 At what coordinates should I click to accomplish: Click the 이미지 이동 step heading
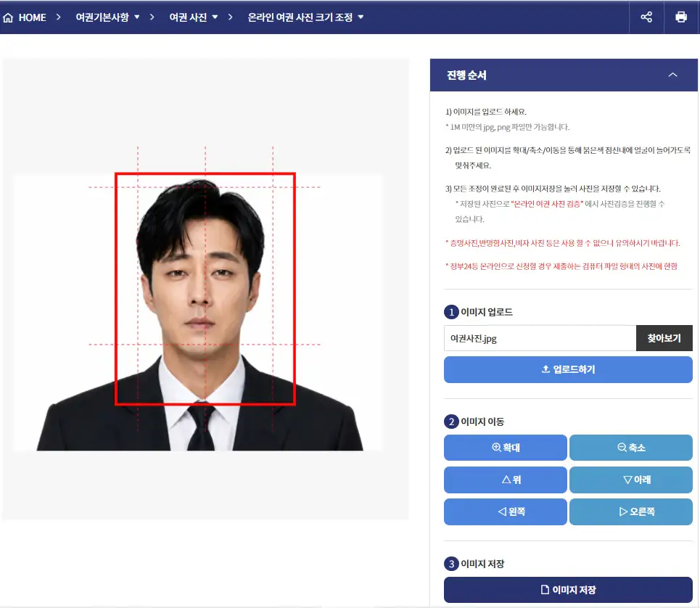(x=482, y=422)
